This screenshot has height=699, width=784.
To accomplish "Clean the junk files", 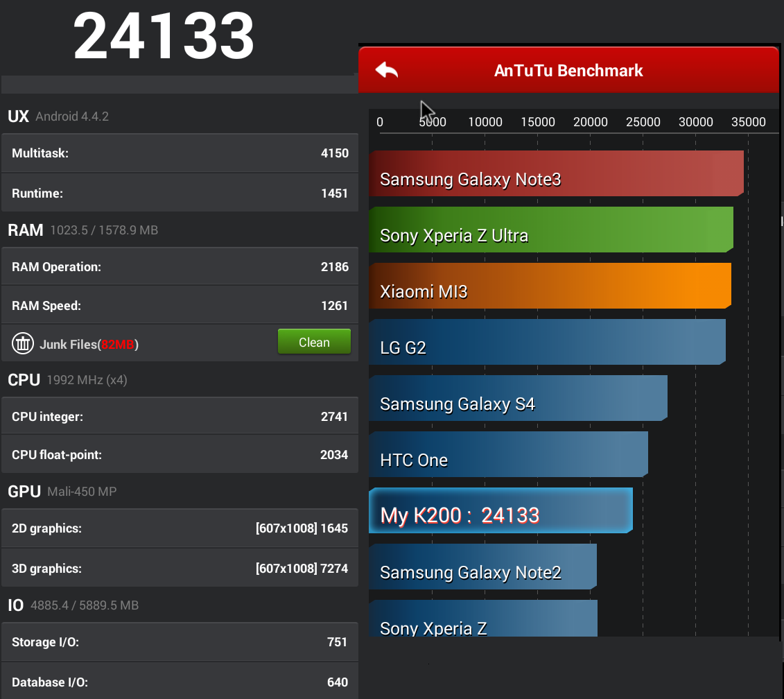I will 314,343.
